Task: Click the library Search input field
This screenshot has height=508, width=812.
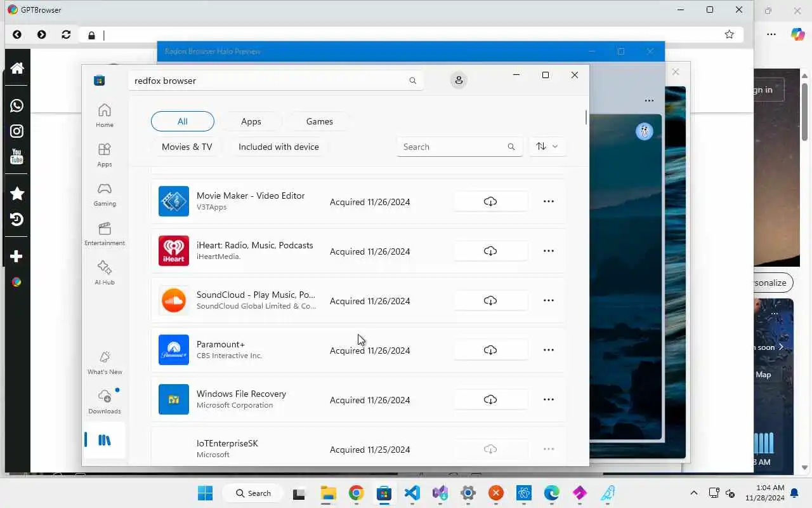Action: [459, 147]
